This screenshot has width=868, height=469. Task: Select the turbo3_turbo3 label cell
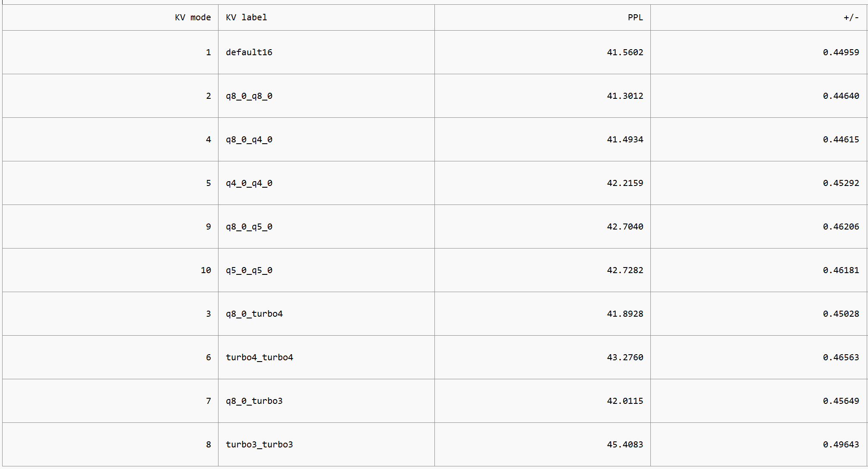tap(326, 444)
